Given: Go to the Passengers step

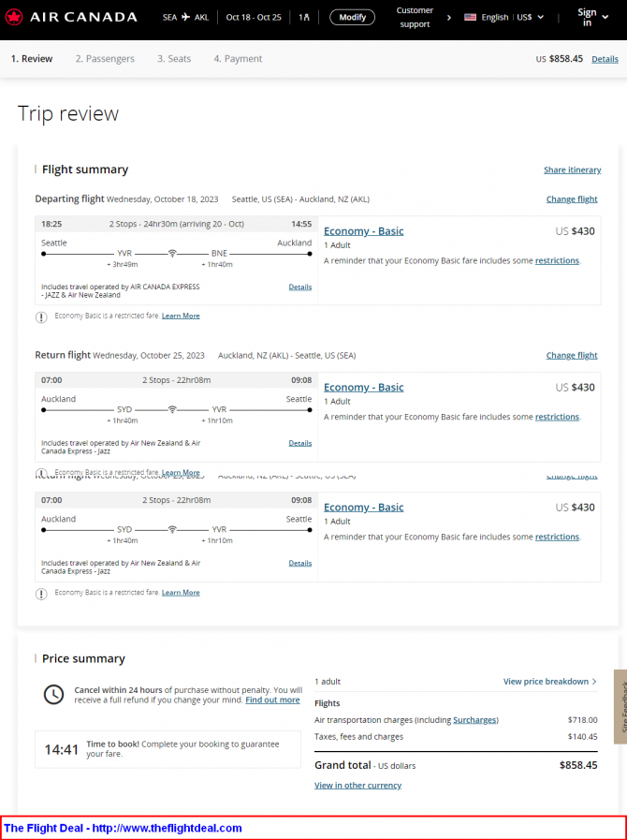Looking at the screenshot, I should coord(105,59).
